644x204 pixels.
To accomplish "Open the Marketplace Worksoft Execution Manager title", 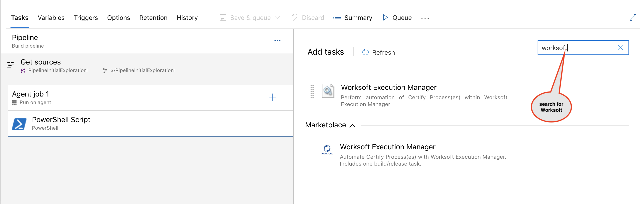I will [388, 147].
